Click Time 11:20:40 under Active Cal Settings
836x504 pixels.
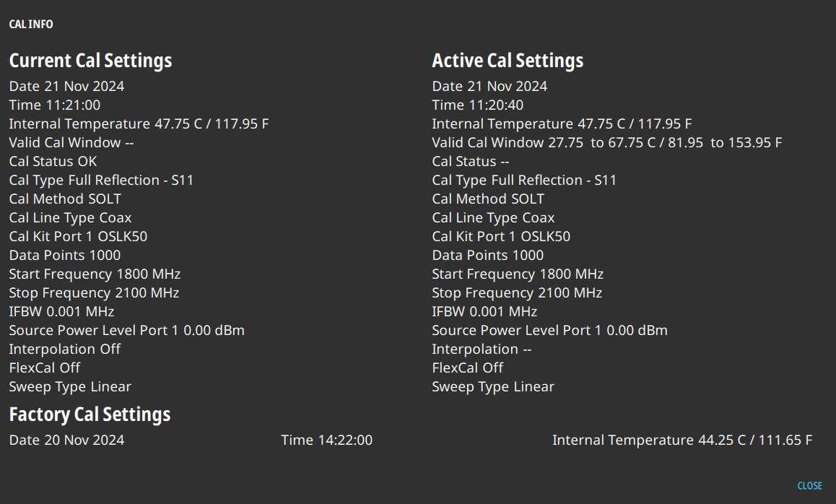[478, 105]
